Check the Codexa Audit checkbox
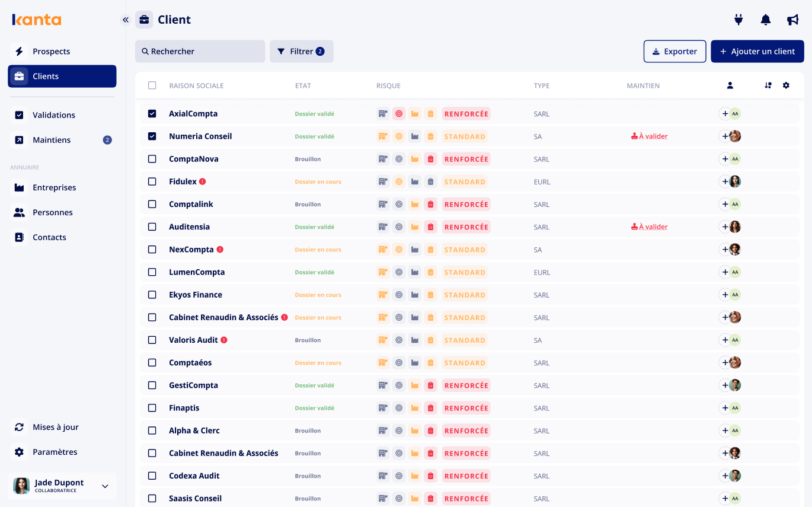Viewport: 812px width, 507px height. pyautogui.click(x=152, y=476)
